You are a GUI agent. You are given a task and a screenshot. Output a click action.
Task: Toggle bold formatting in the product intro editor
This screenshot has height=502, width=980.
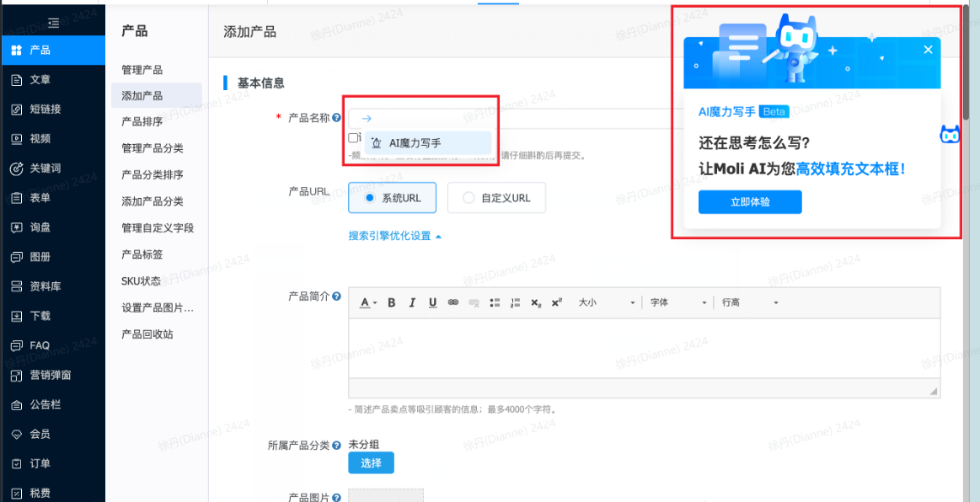pyautogui.click(x=390, y=302)
